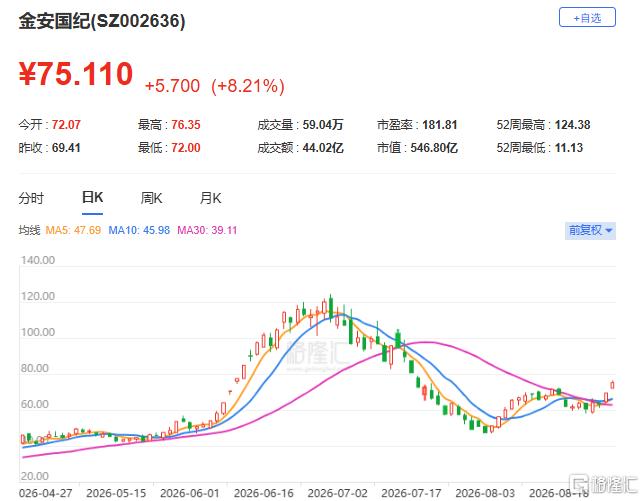The image size is (644, 501).
Task: Click the 最高 value 76.35
Action: pyautogui.click(x=186, y=124)
